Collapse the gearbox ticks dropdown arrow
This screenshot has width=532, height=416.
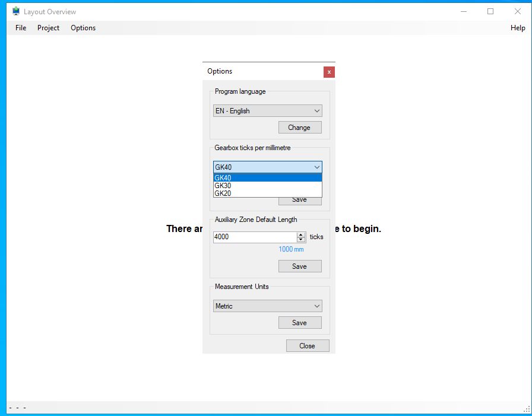point(316,167)
